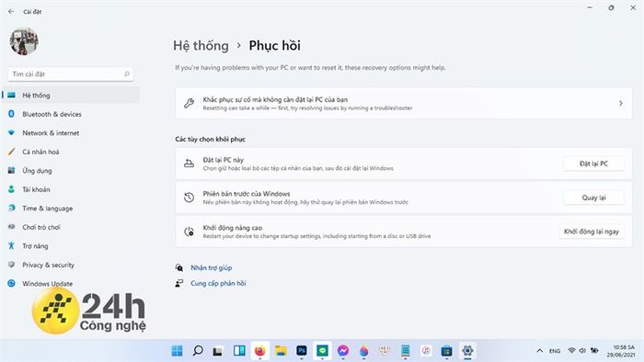This screenshot has width=644, height=362.
Task: Open the Windows Start menu
Action: tap(177, 351)
